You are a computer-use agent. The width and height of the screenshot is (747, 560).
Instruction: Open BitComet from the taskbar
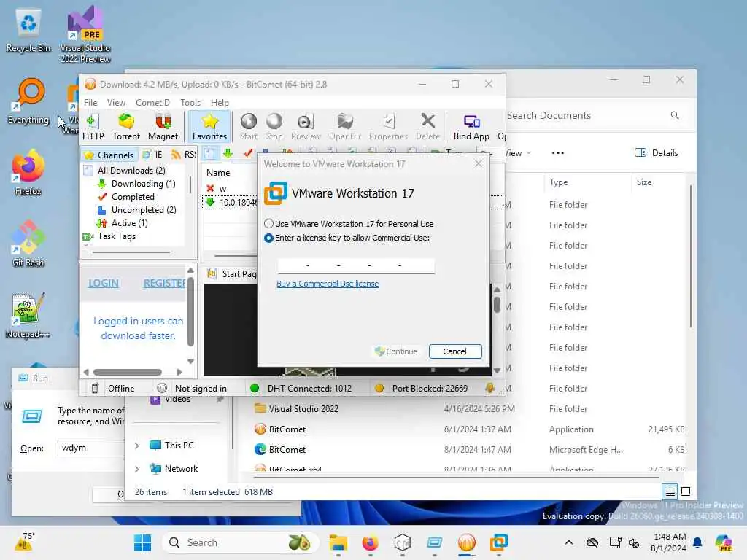466,542
